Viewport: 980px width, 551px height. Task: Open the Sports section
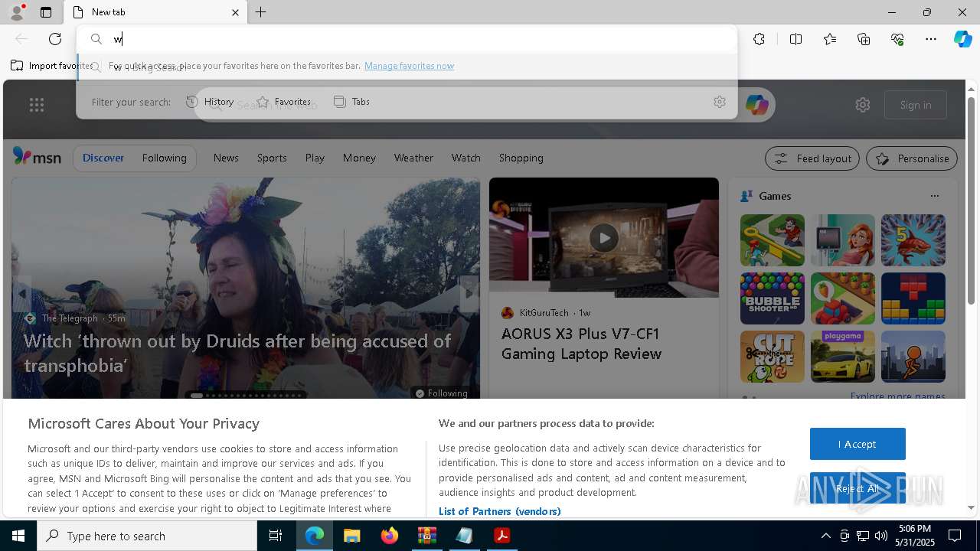(x=272, y=158)
